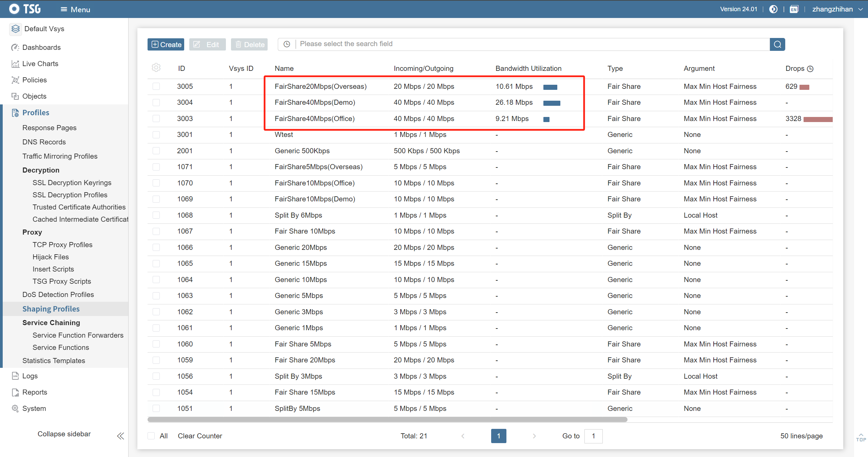Switch language with the EN icon
868x457 pixels.
click(794, 9)
